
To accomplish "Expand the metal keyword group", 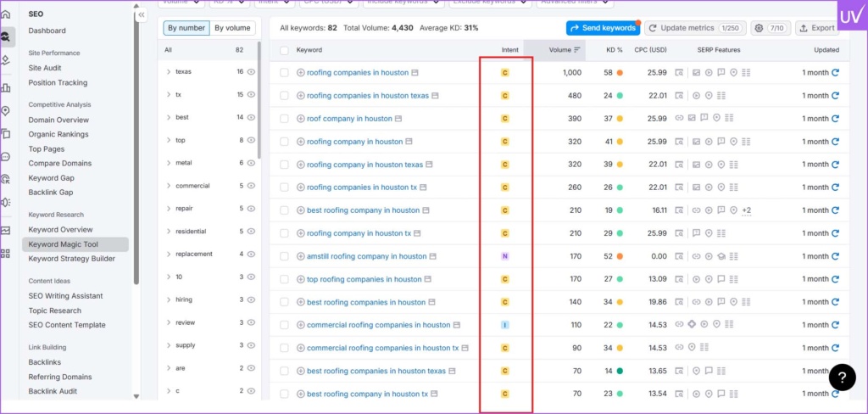I will (x=169, y=163).
